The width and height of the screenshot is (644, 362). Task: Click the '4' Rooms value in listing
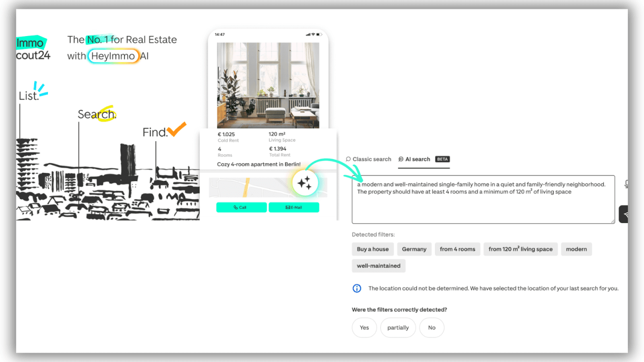[219, 149]
